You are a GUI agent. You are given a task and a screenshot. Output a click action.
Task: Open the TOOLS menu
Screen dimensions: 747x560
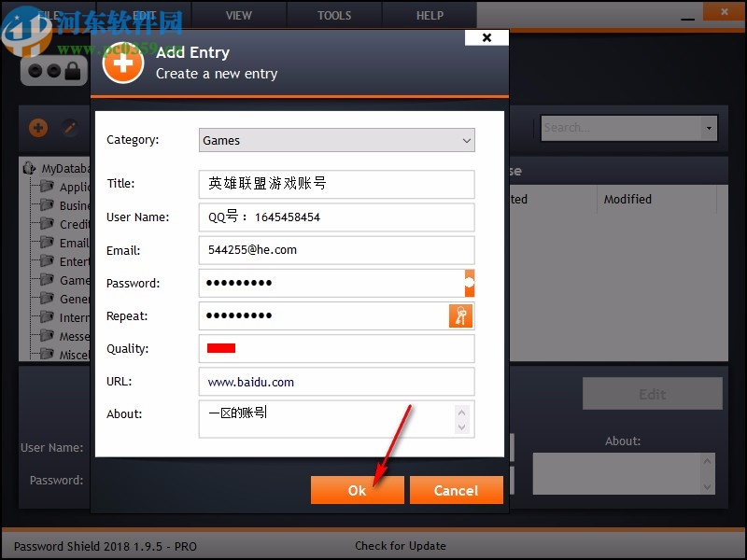(x=333, y=15)
